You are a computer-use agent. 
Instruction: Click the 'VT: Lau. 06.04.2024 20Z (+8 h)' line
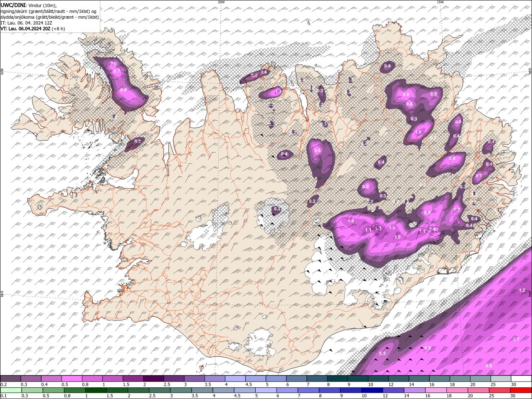(x=33, y=29)
